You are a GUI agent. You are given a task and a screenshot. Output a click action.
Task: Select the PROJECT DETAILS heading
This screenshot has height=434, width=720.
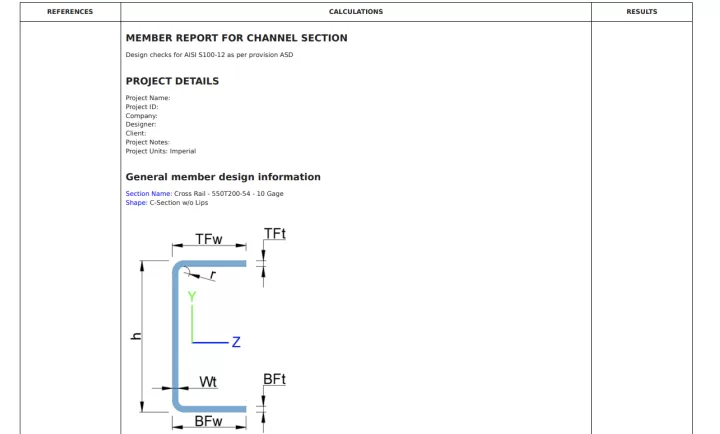[x=172, y=81]
